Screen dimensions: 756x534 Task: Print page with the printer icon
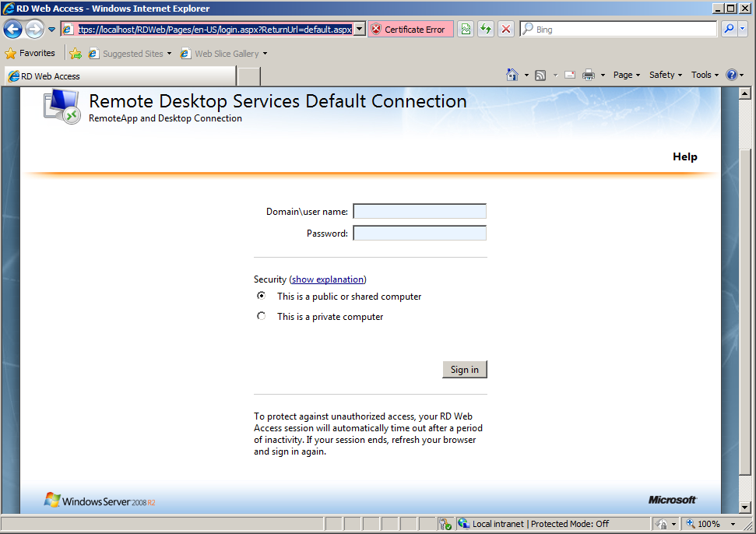point(588,75)
